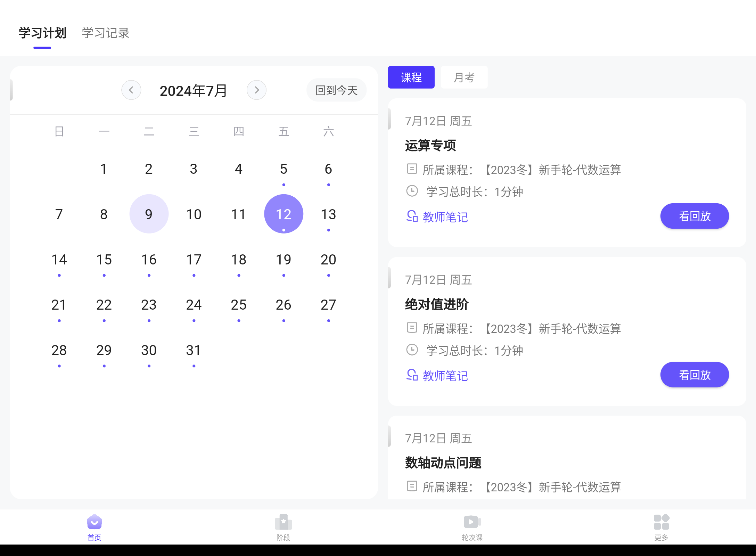
Task: Select July 14 on calendar
Action: click(59, 260)
